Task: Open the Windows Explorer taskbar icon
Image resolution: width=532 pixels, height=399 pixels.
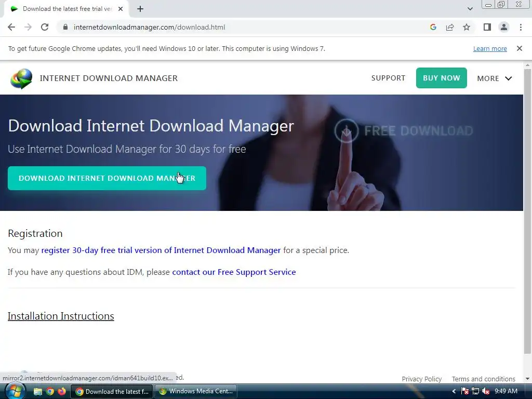Action: pyautogui.click(x=37, y=392)
